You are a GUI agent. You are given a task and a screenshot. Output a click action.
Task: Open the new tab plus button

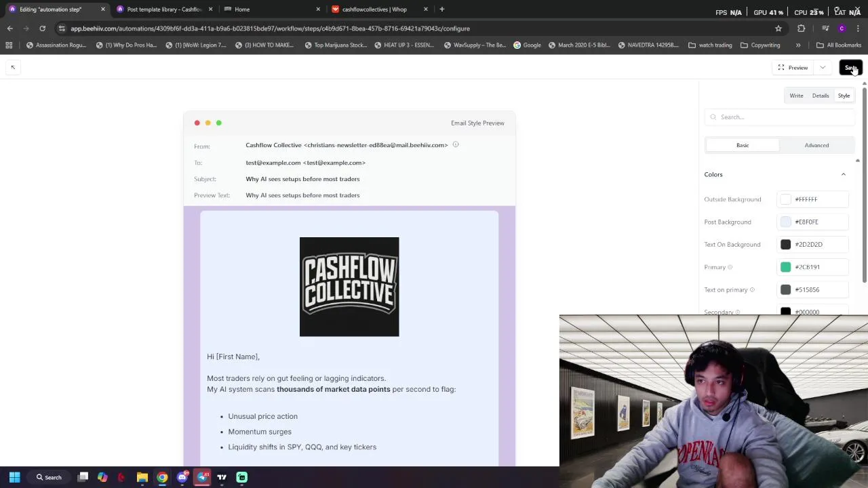[x=441, y=9]
